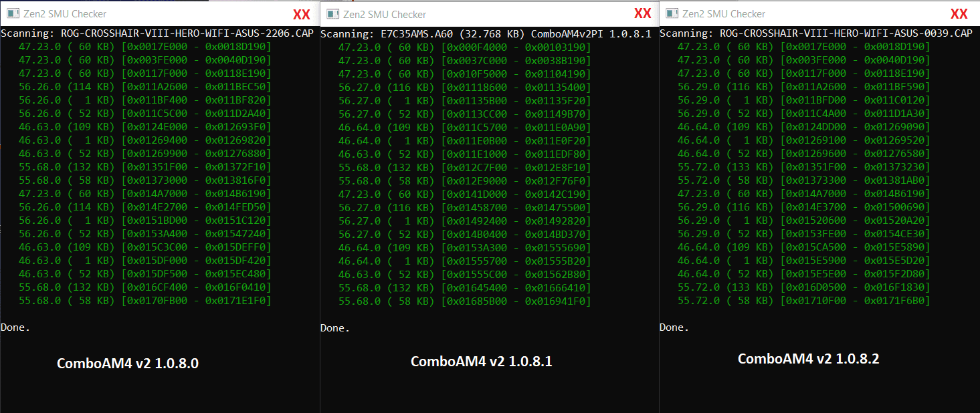This screenshot has height=413, width=980.
Task: Select 55.72.0 row ending 0x01381AB0 in 0039.CAP window
Action: pos(804,180)
